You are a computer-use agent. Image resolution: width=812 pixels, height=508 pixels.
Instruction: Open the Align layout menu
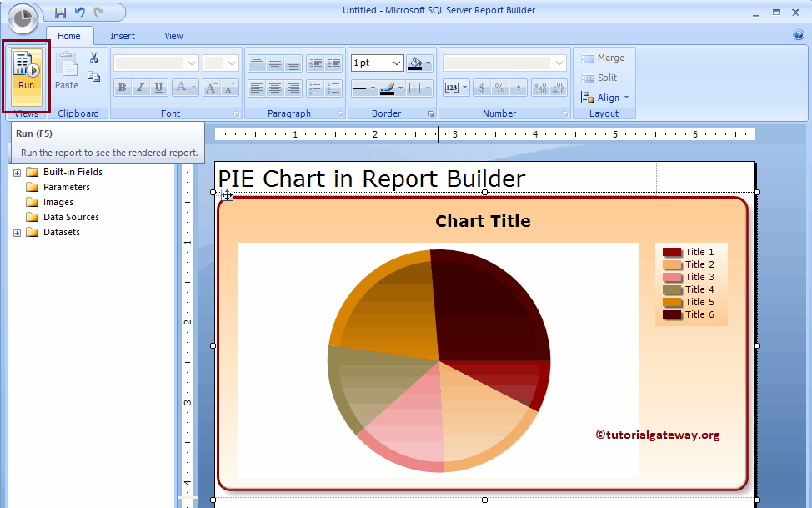point(605,98)
